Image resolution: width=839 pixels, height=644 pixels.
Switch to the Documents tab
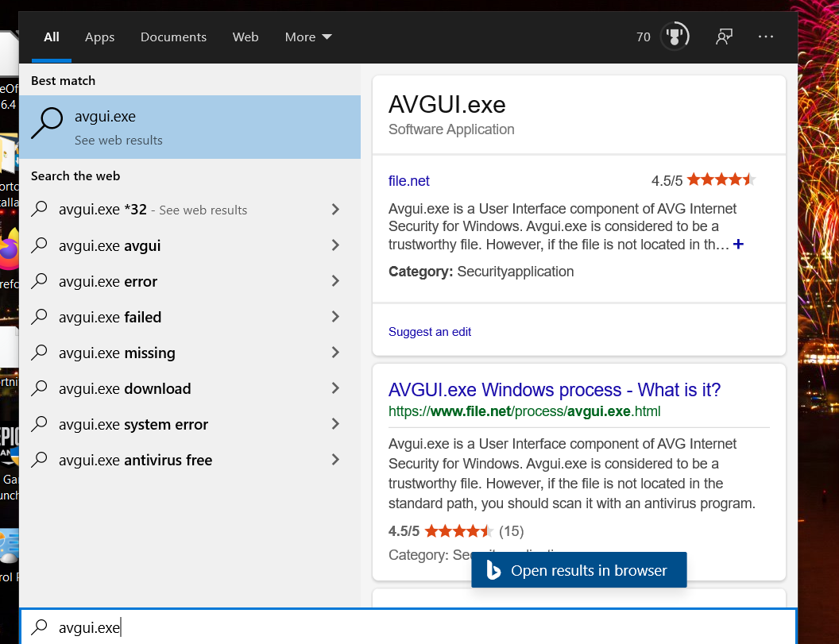tap(173, 37)
